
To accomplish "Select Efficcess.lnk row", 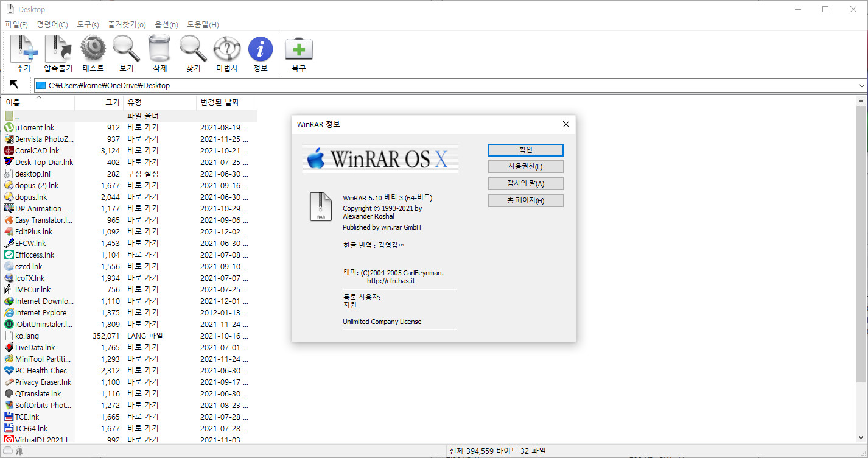I will coord(129,255).
